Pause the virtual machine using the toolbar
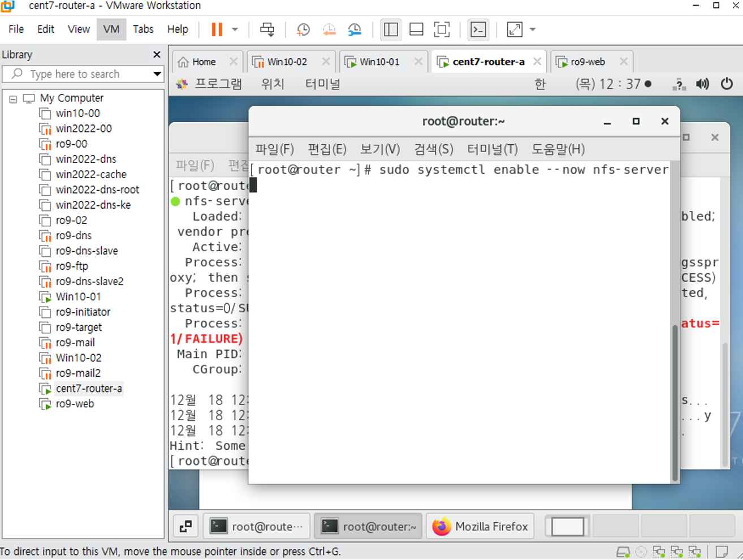 [217, 29]
